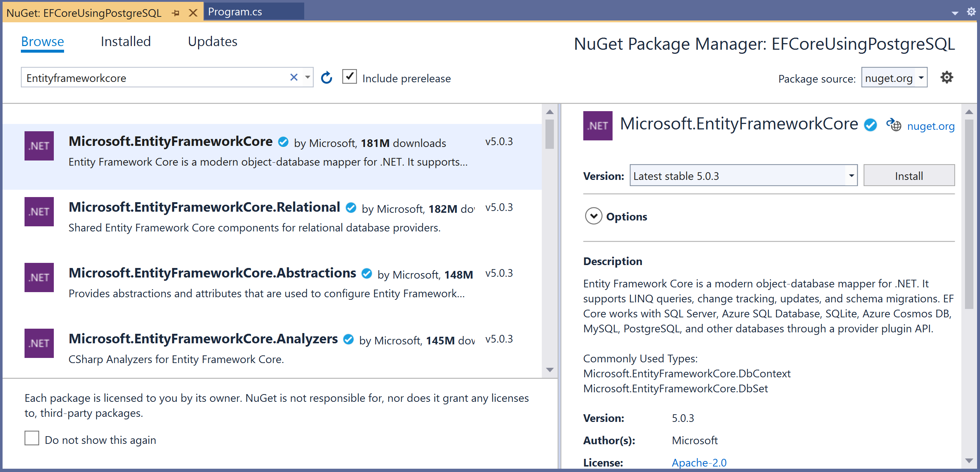
Task: Close the NuGet EFCoreUsingPostgreSQL tab
Action: coord(193,13)
